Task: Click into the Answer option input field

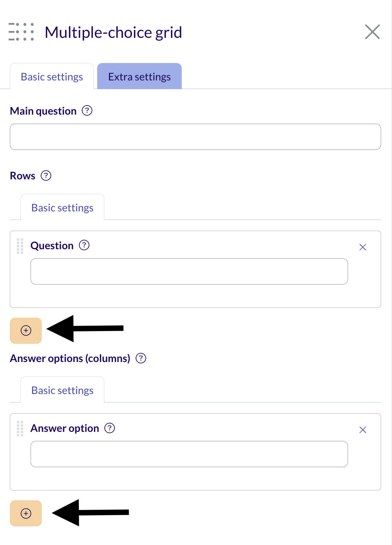Action: click(189, 454)
